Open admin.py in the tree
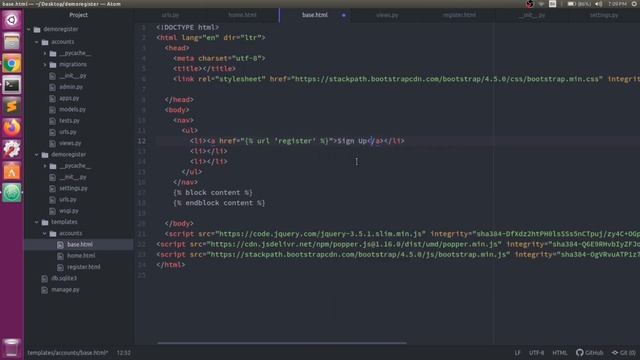Image resolution: width=640 pixels, height=360 pixels. 71,87
